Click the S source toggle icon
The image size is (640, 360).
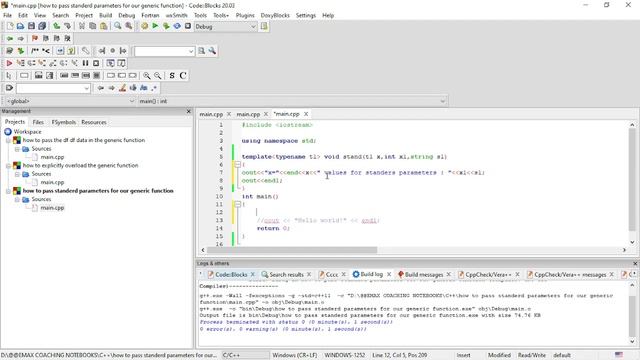coord(172,76)
